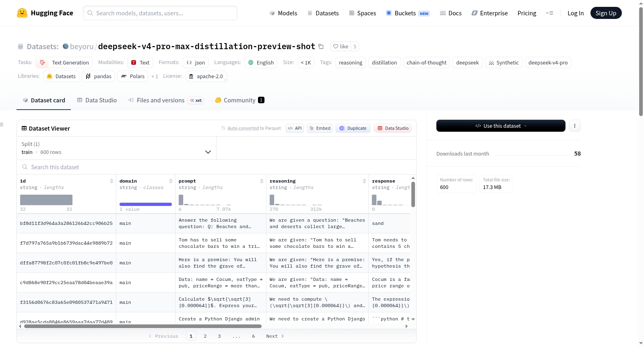Image resolution: width=644 pixels, height=347 pixels.
Task: Like this dataset via the heart button
Action: pyautogui.click(x=341, y=46)
